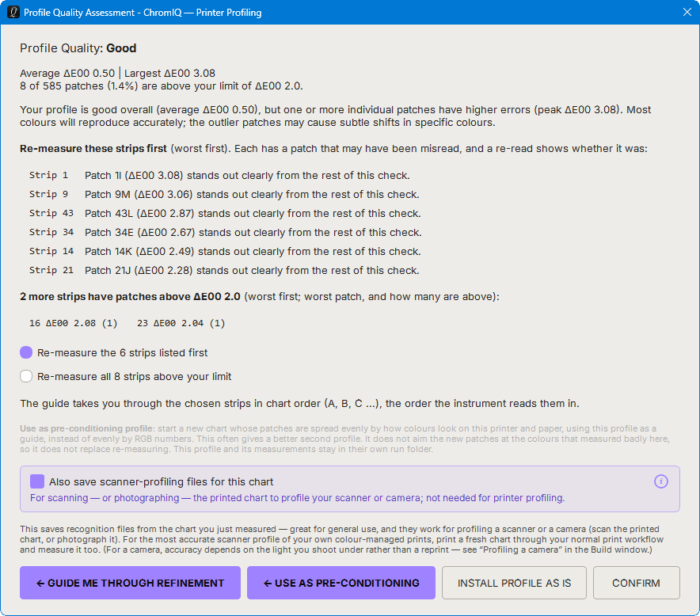The width and height of the screenshot is (700, 616).
Task: Click 'This saves recognition files' paragraph
Action: 341,539
